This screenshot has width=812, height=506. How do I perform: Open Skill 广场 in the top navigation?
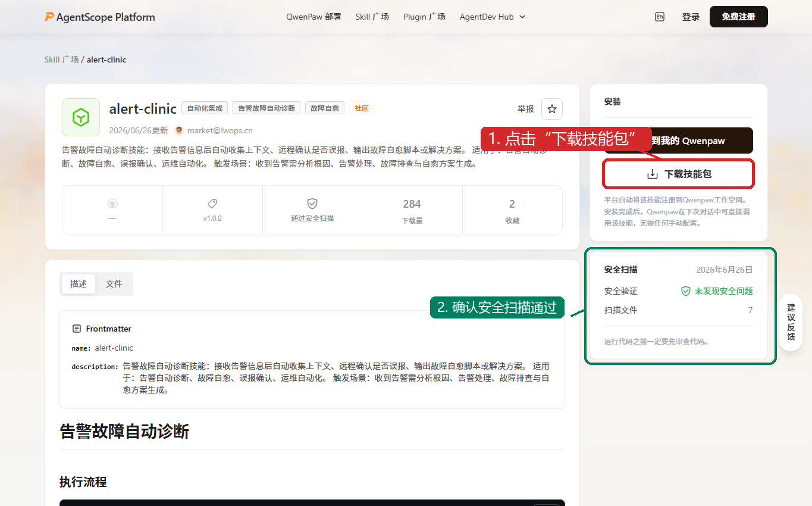click(372, 17)
